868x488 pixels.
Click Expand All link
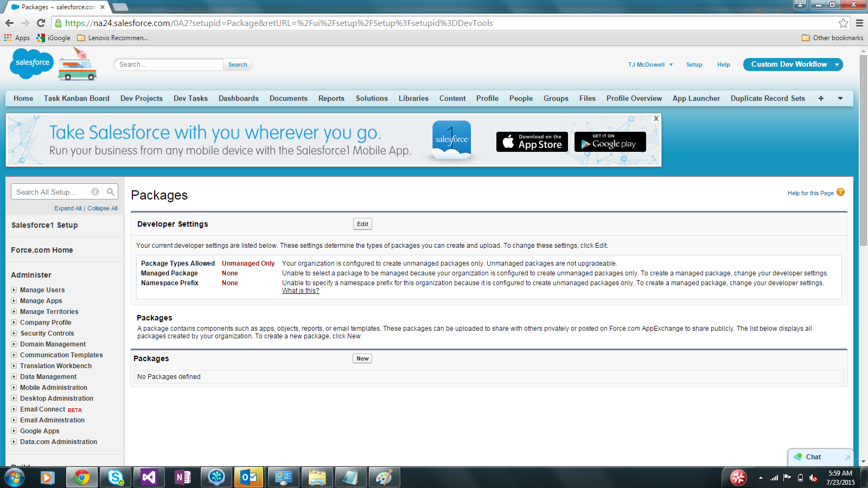[x=68, y=208]
